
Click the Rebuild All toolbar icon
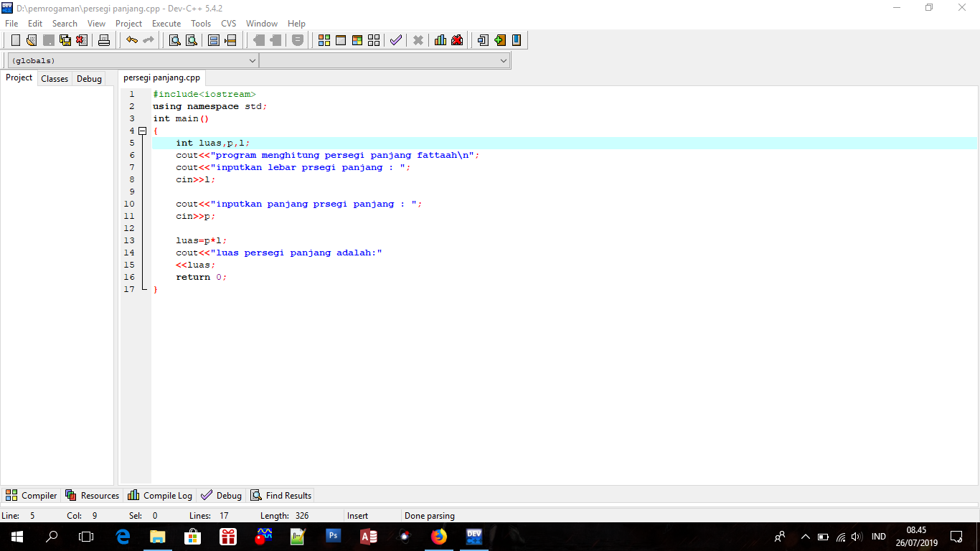374,40
